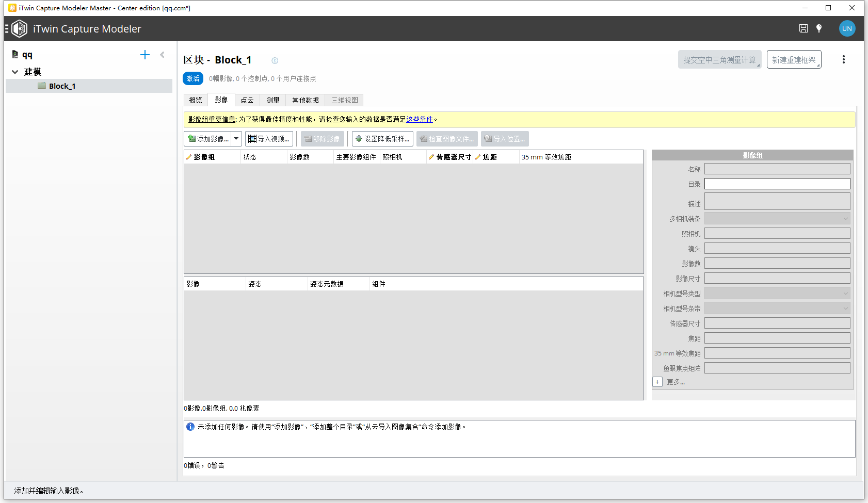The height and width of the screenshot is (503, 868).
Task: Click the 导入视频... button
Action: (269, 139)
